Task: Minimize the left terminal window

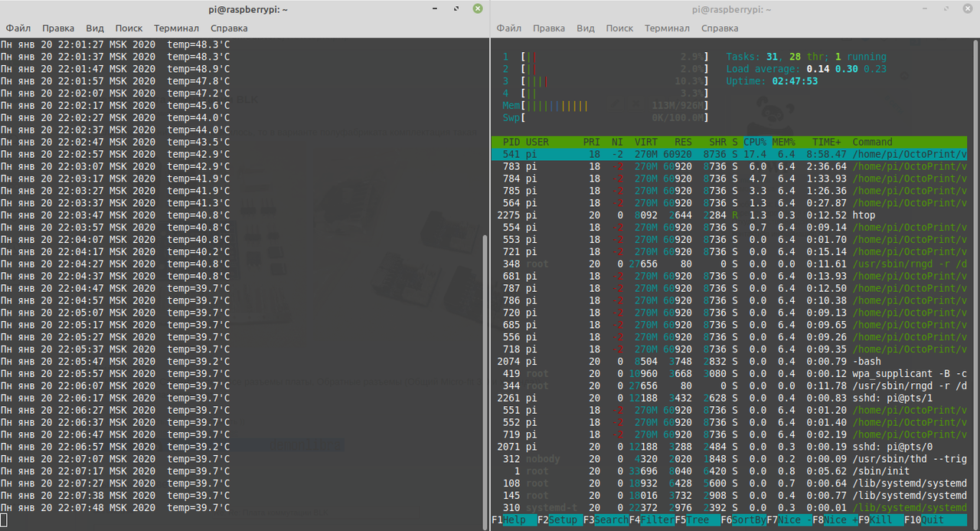Action: click(x=435, y=9)
